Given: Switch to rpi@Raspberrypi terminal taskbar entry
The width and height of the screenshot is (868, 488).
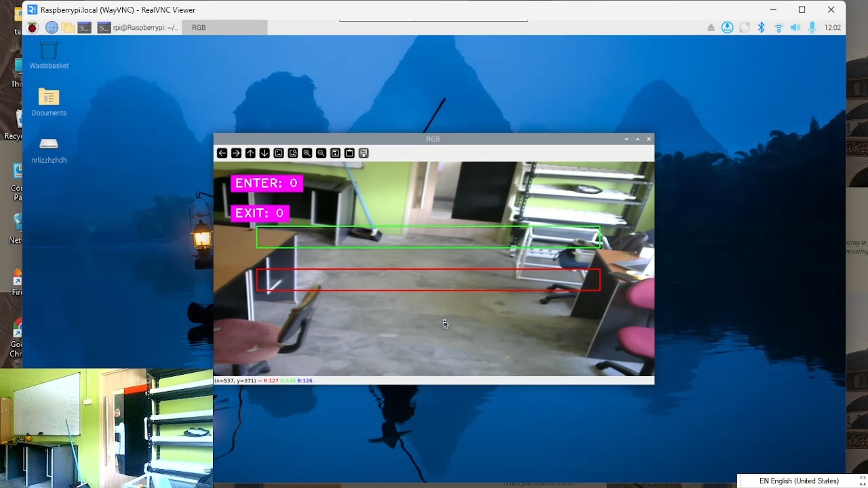Looking at the screenshot, I should click(x=138, y=28).
